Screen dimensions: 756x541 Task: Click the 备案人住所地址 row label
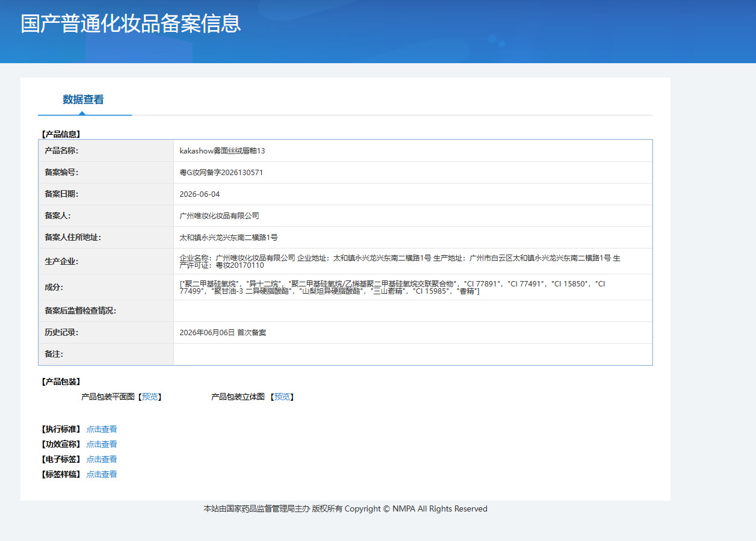73,238
